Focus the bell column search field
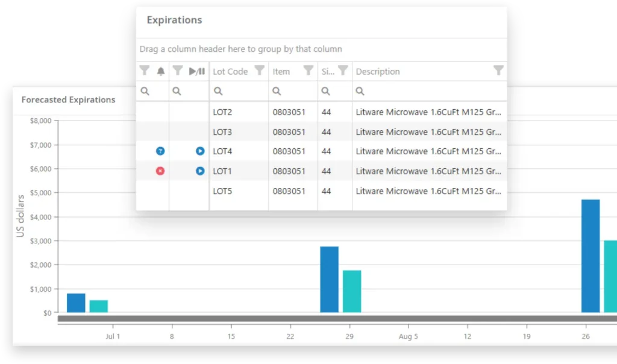Screen dimensions: 617x364 (x=152, y=91)
